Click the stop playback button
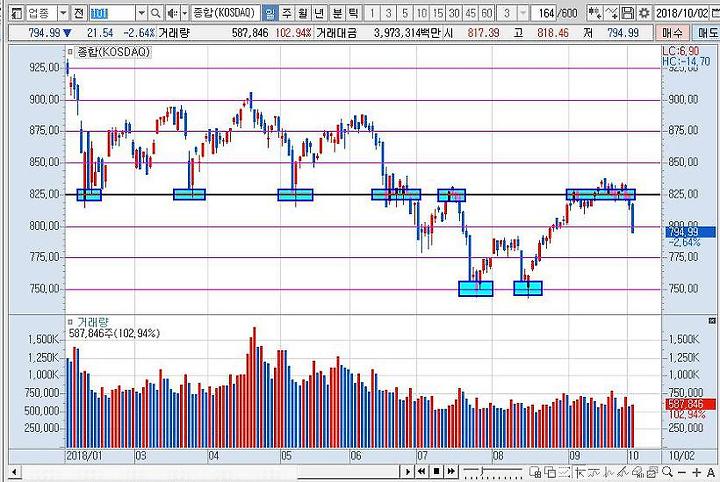The image size is (720, 482). point(436,471)
